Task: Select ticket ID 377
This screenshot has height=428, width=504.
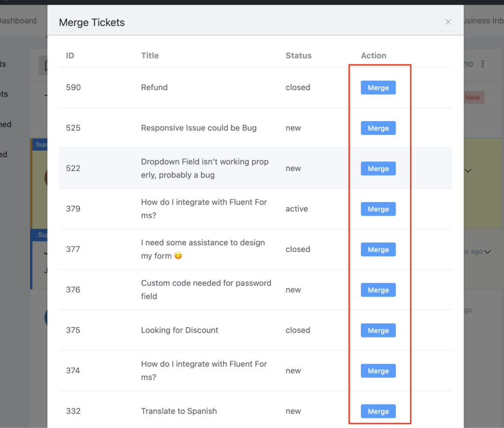Action: [73, 249]
